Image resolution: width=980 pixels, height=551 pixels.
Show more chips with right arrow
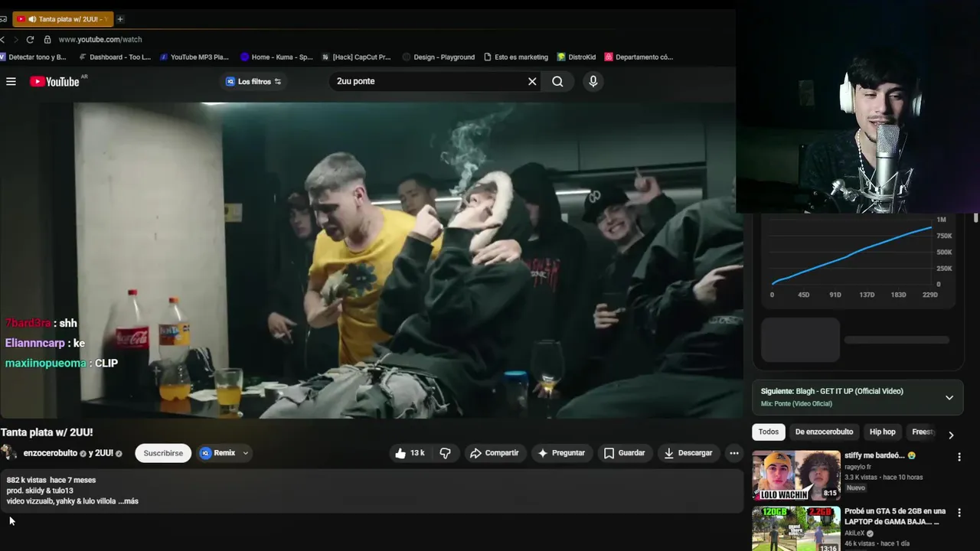coord(951,435)
